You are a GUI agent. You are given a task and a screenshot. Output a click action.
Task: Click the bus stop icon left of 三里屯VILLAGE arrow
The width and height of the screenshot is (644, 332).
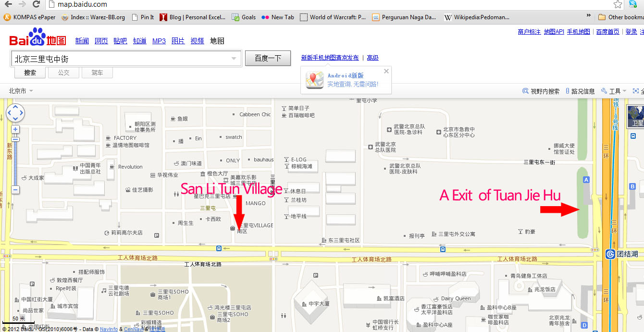219,248
